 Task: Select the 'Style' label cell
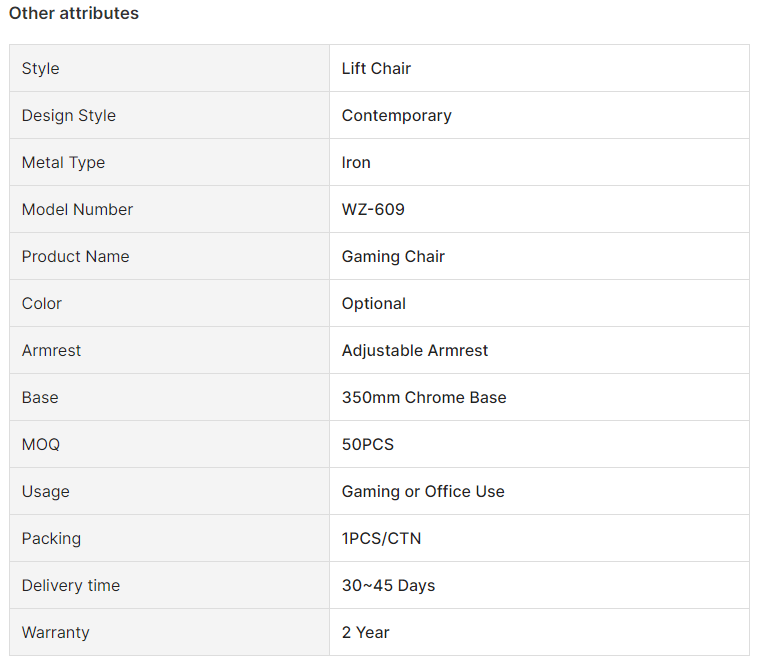(170, 68)
